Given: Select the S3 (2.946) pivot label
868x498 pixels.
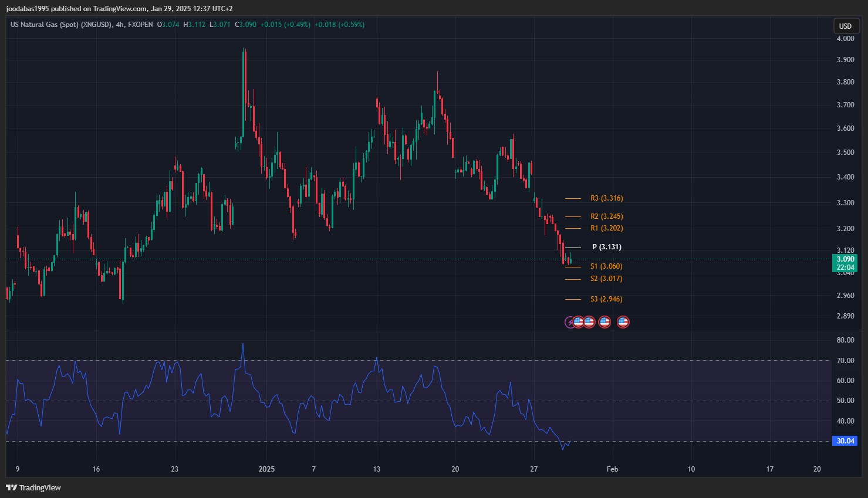Looking at the screenshot, I should [606, 299].
